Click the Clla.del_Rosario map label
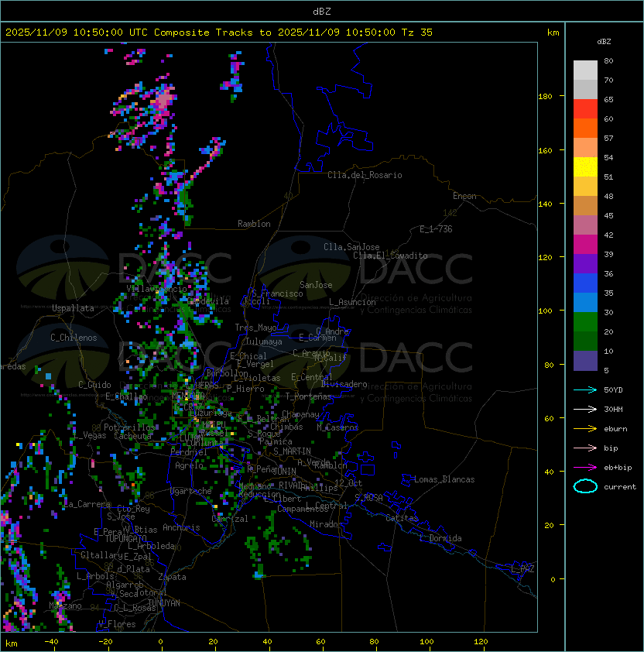Screen dimensions: 644x652 (365, 175)
